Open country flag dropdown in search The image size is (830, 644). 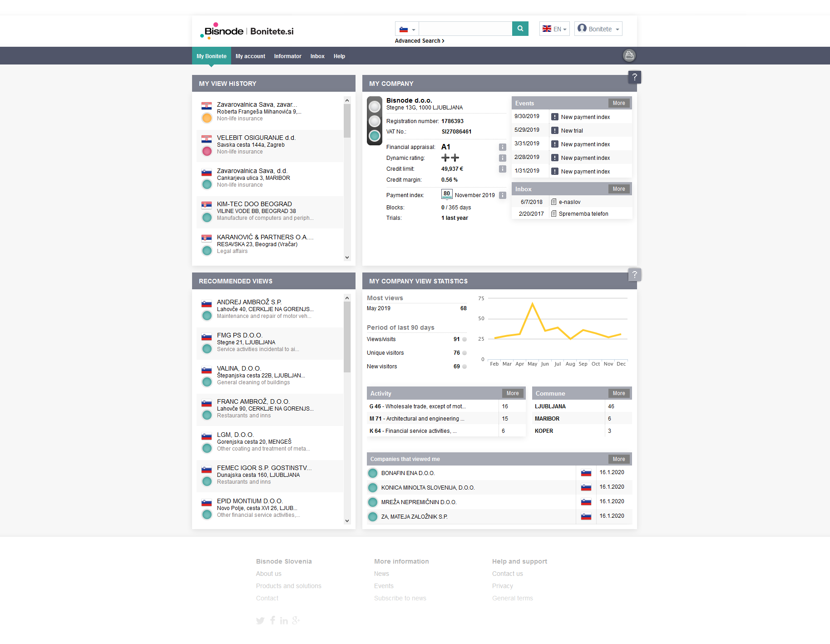pos(407,29)
